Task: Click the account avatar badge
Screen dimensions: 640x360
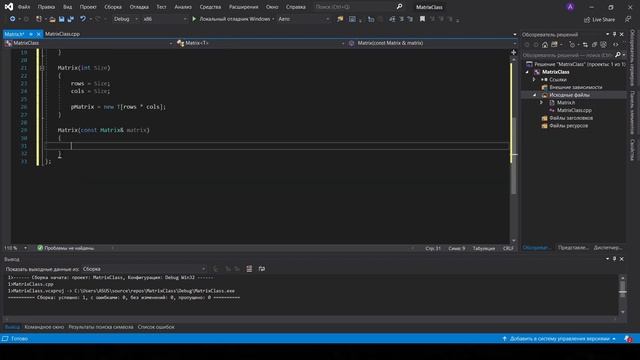Action: click(570, 7)
